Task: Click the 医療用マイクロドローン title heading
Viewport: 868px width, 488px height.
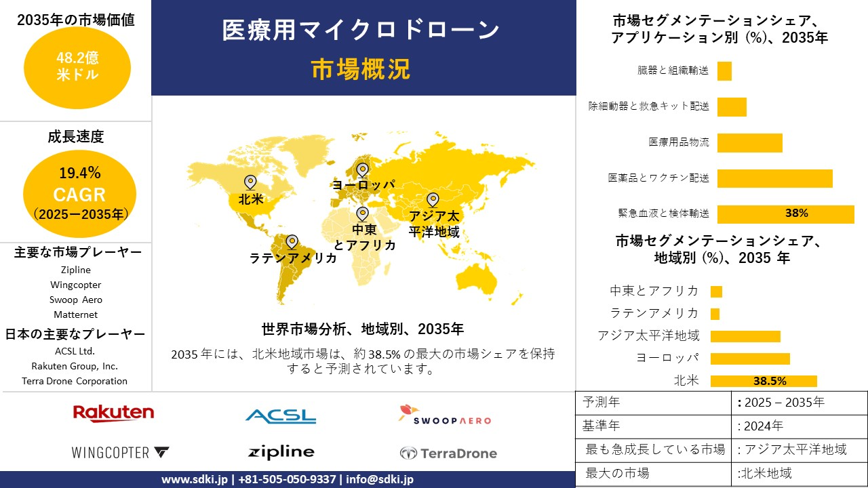Action: 361,30
